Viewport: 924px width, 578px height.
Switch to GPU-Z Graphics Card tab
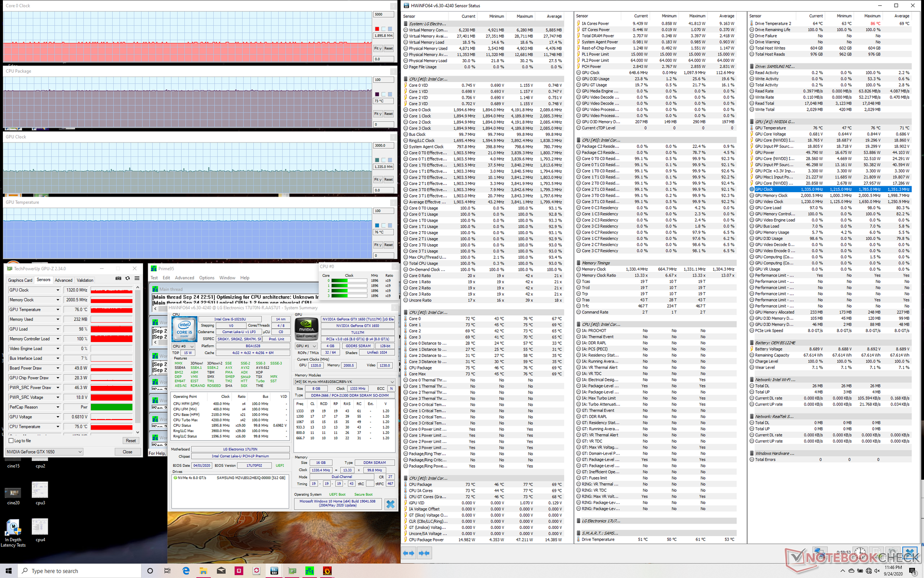tap(20, 280)
